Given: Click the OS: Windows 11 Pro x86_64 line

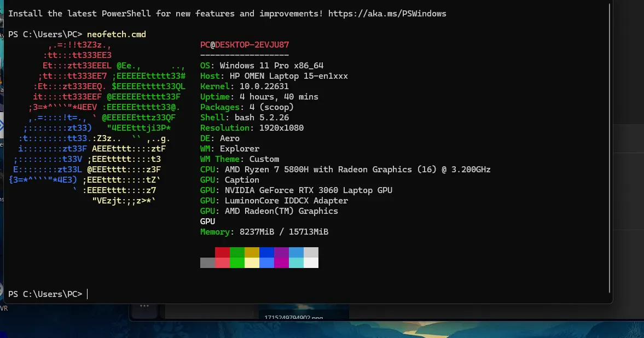Looking at the screenshot, I should coord(262,66).
